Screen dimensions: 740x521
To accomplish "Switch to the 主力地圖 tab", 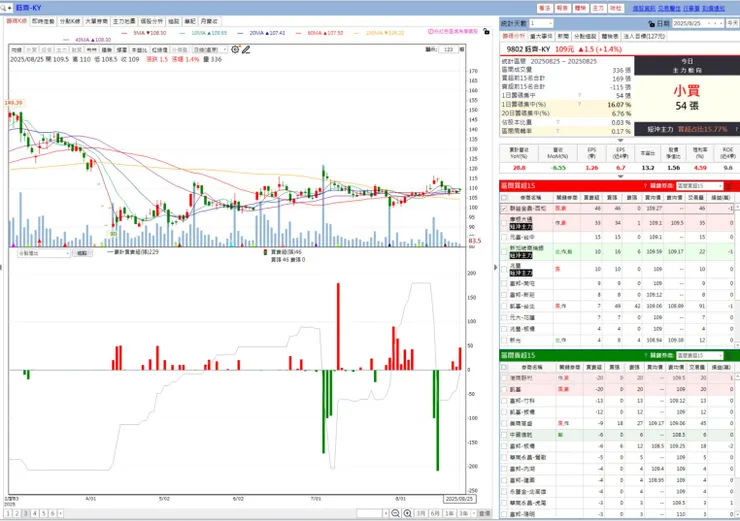I will click(x=124, y=21).
